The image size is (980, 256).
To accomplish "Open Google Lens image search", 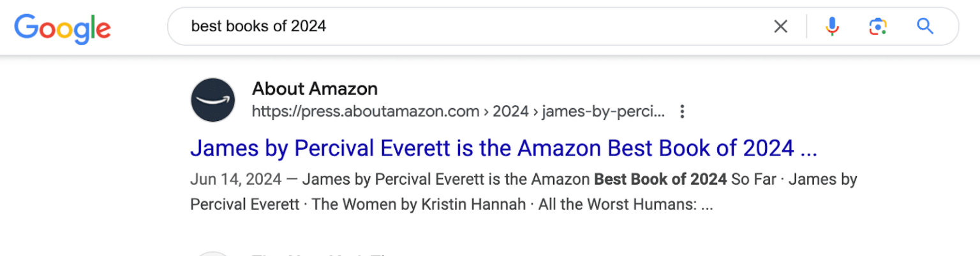I will (x=878, y=27).
